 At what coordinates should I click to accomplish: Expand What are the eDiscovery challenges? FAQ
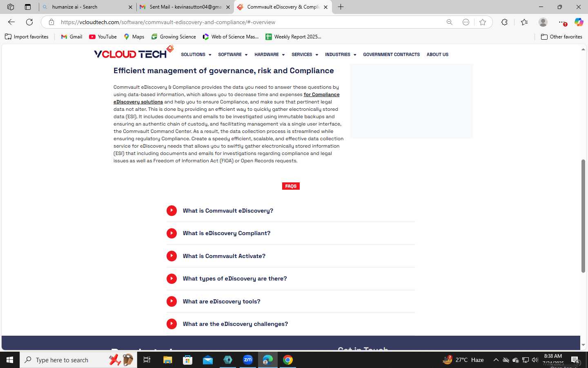pyautogui.click(x=290, y=324)
